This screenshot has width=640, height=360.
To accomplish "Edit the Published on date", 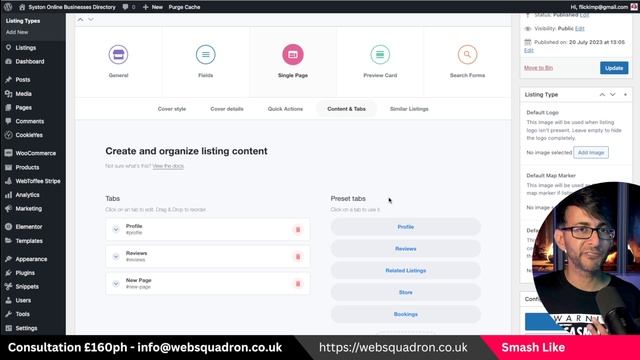I will (529, 50).
